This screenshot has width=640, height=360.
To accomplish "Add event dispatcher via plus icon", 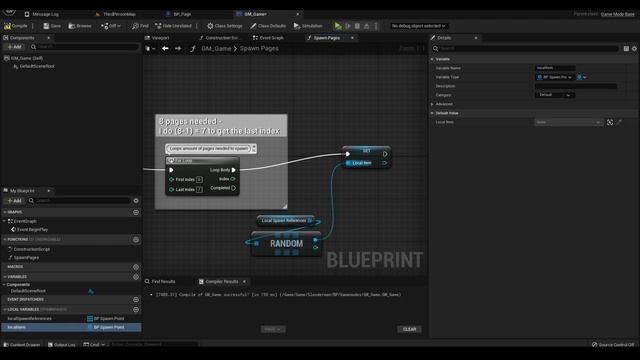I will pos(136,300).
